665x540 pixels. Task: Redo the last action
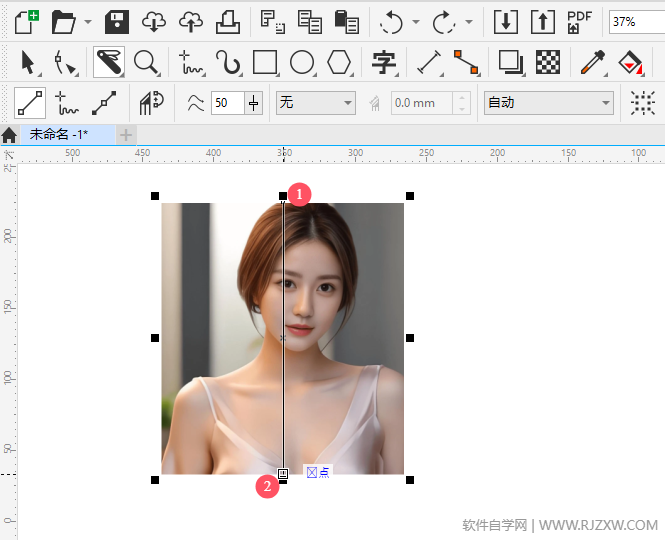[444, 22]
